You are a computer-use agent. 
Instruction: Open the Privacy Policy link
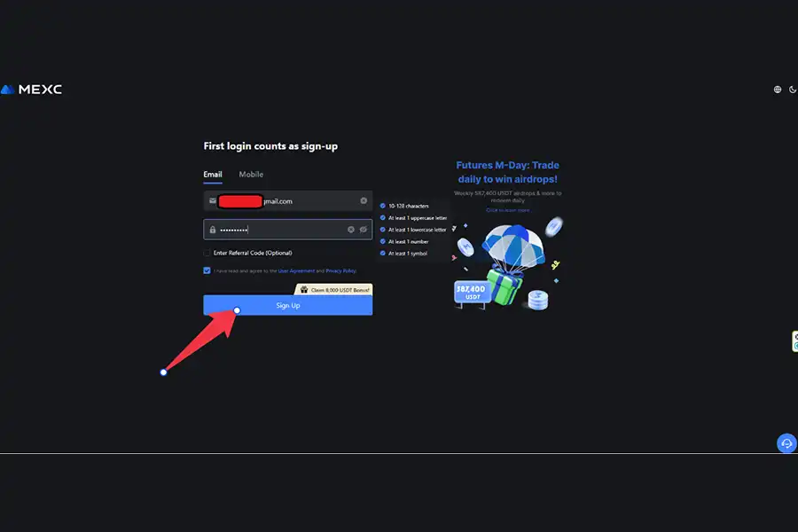click(x=341, y=270)
